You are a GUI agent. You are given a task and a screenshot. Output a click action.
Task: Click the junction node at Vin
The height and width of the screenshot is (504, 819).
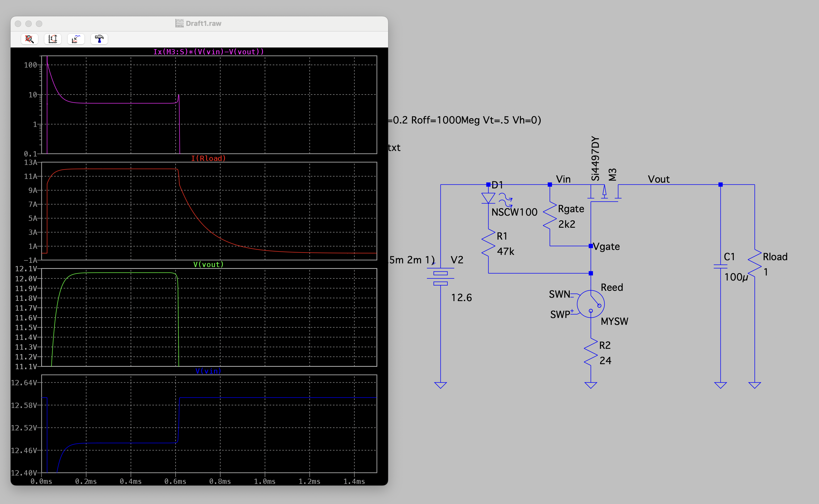549,184
